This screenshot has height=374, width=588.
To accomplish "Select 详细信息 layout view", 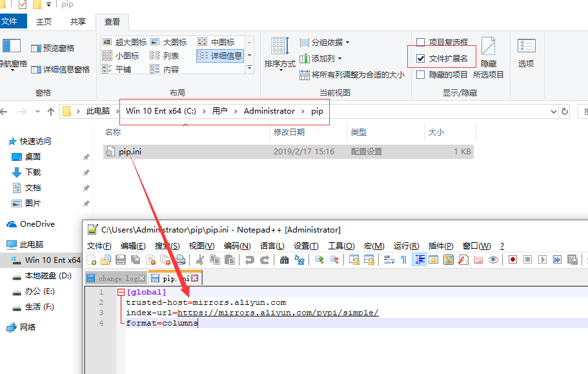I will coord(219,56).
